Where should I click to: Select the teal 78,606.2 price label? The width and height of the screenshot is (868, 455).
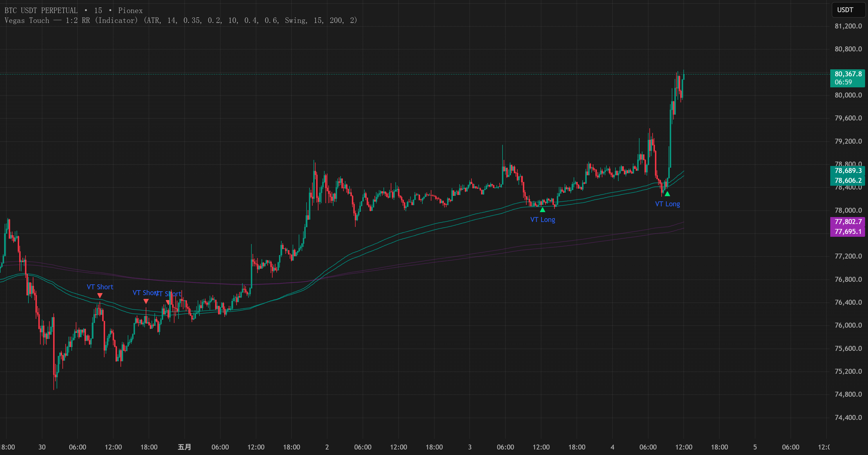847,180
